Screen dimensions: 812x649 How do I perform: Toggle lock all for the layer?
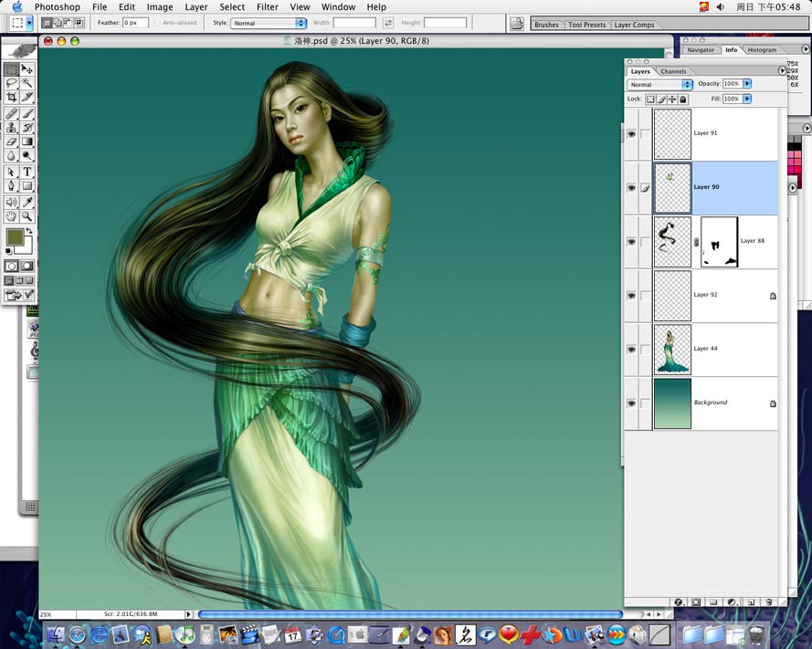(683, 99)
